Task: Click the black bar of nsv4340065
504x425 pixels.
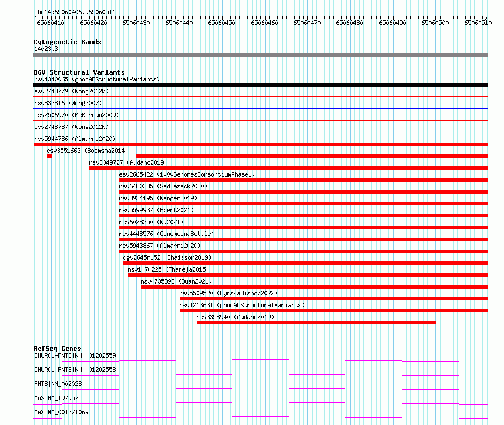Action: coord(260,85)
